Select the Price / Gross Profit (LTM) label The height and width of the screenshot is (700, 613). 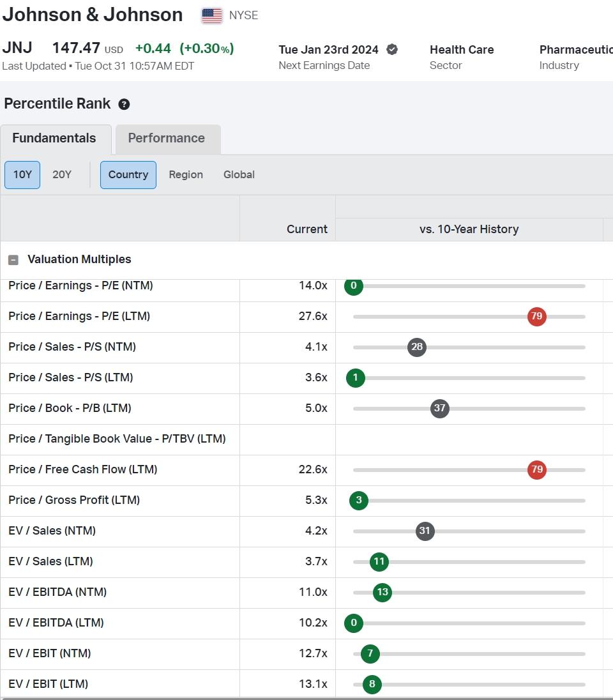(74, 500)
